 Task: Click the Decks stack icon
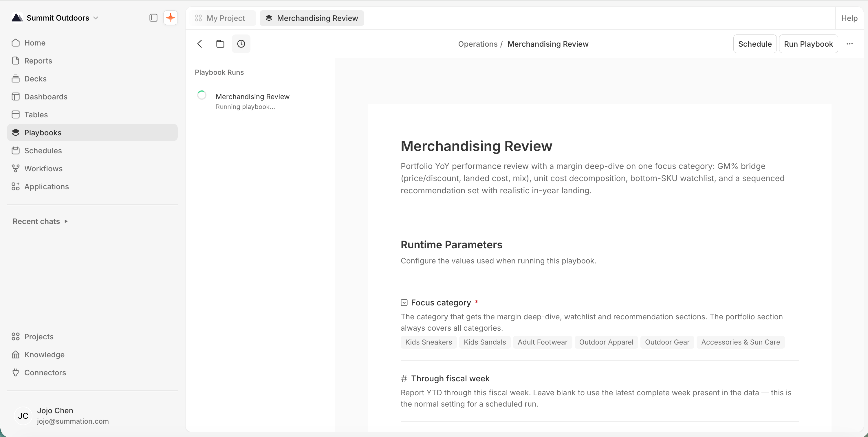[16, 79]
